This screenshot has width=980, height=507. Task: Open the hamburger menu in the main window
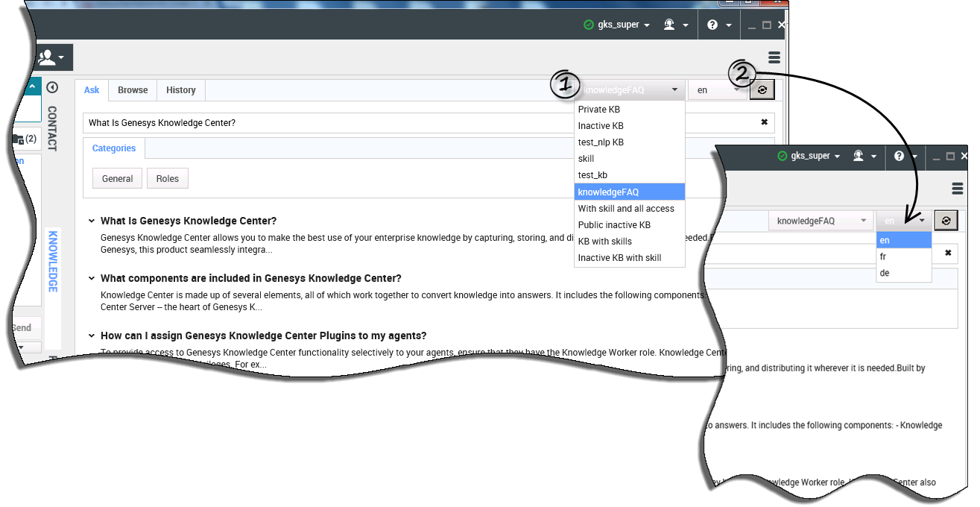point(774,57)
